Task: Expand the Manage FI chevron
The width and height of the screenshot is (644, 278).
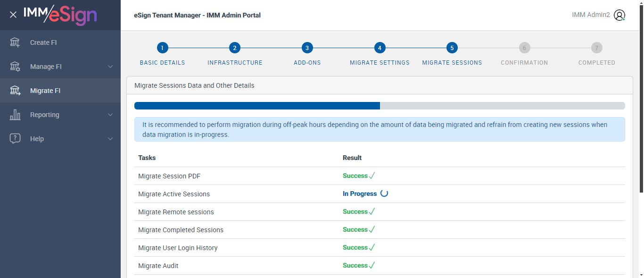Action: 110,67
